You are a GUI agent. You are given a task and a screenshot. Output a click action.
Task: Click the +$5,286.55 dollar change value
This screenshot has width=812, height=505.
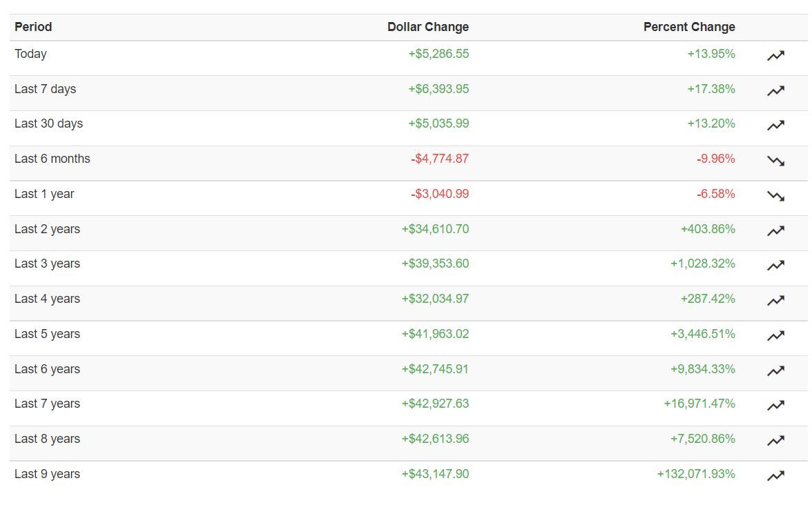pyautogui.click(x=438, y=54)
